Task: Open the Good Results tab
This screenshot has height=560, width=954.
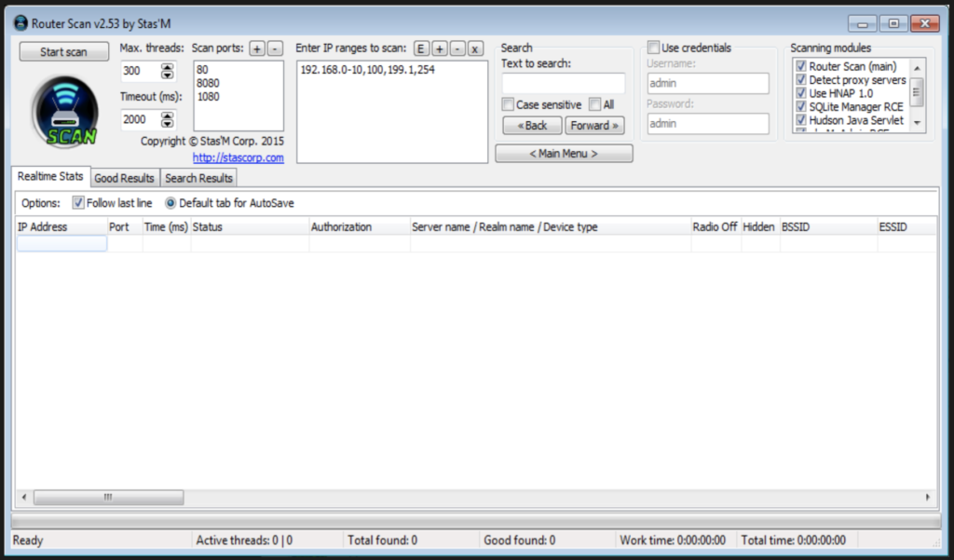Action: [x=125, y=178]
